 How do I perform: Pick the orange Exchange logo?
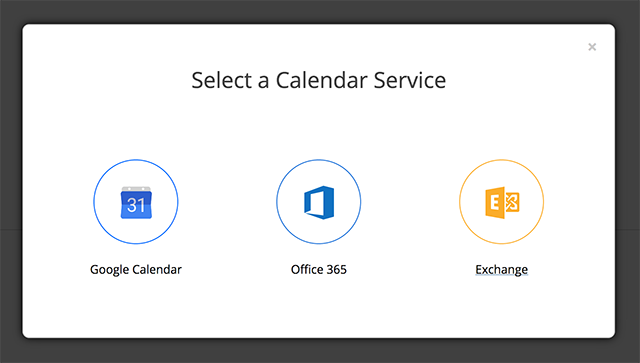pos(502,203)
